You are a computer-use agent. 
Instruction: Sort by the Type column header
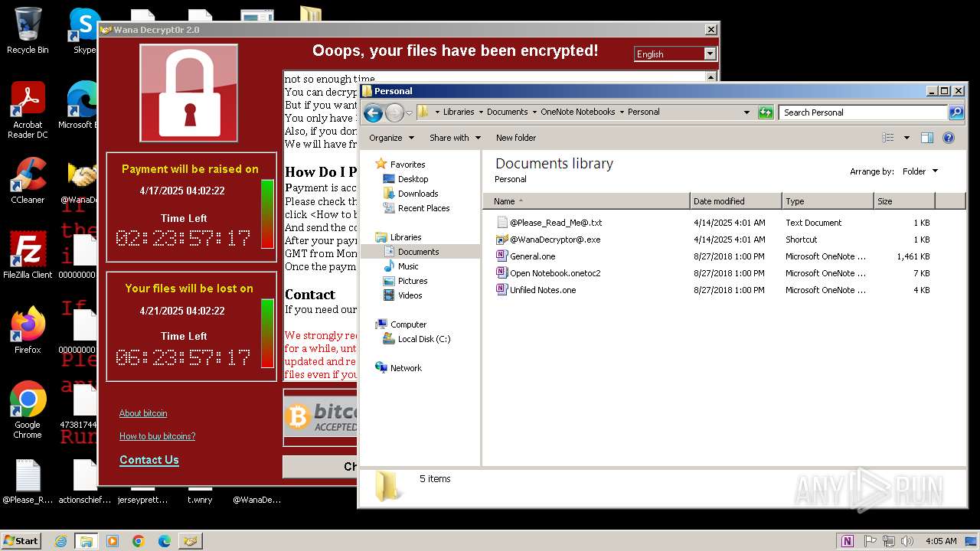coord(828,201)
